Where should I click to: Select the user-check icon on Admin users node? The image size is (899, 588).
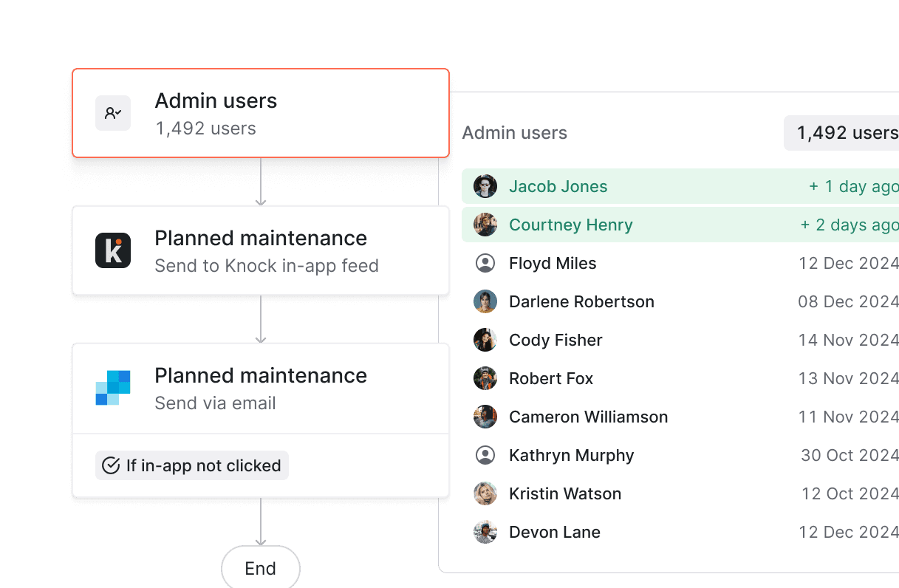click(113, 113)
